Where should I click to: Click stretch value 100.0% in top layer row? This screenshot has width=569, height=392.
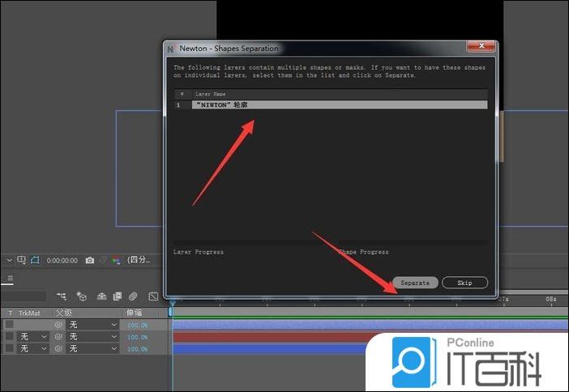point(138,326)
